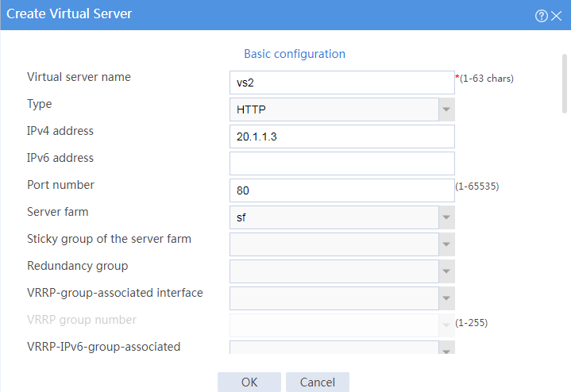Click the empty IPv6 address field

[x=342, y=163]
